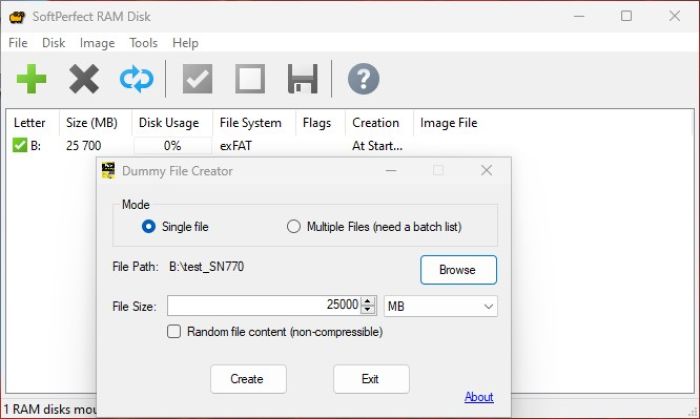Image resolution: width=700 pixels, height=419 pixels.
Task: Select the exFAT file system cell
Action: [236, 145]
